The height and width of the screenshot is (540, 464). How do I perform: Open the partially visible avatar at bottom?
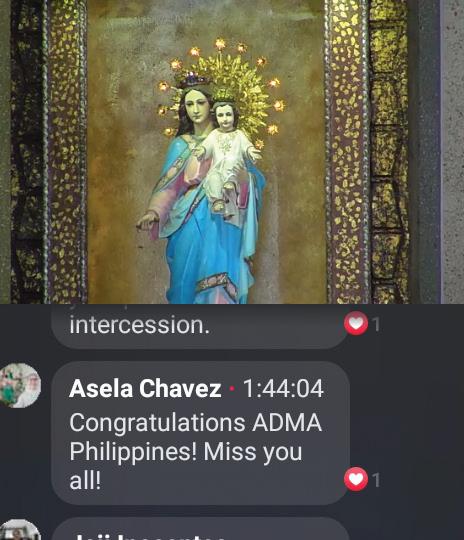click(20, 530)
